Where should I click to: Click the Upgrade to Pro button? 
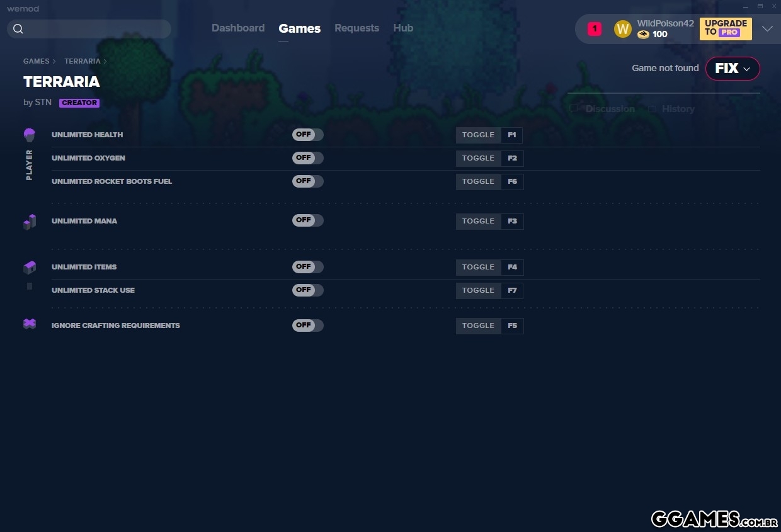point(725,28)
